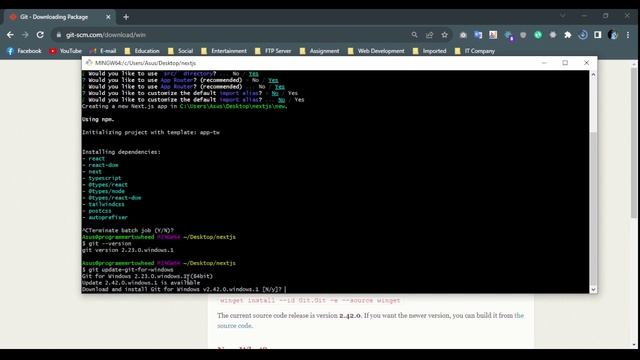Open Chrome three-dot menu
640x360 pixels.
pyautogui.click(x=628, y=35)
